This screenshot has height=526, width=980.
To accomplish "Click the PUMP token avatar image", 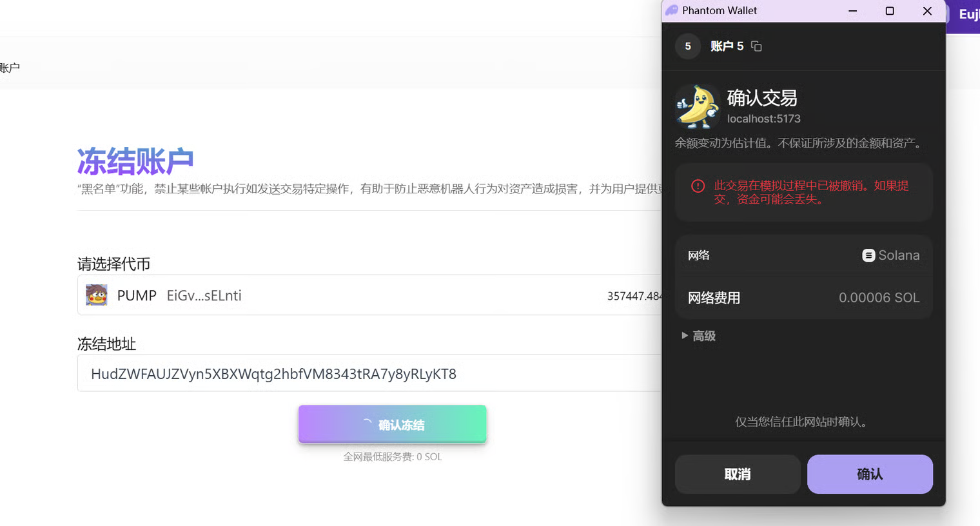I will click(x=97, y=295).
